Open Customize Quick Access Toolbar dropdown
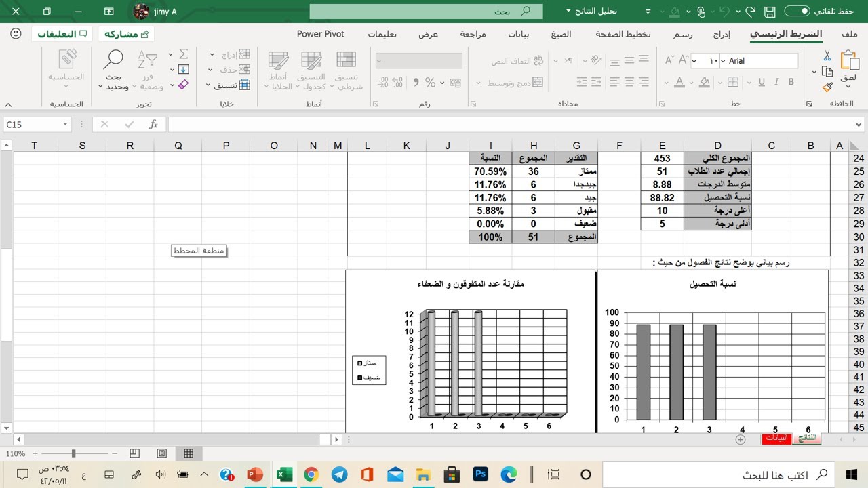868x488 pixels. pos(648,12)
